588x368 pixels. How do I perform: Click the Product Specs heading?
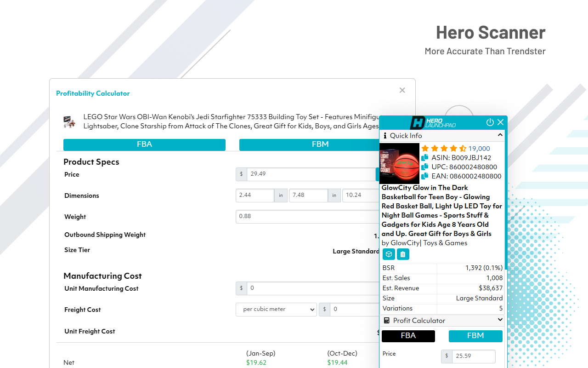91,162
